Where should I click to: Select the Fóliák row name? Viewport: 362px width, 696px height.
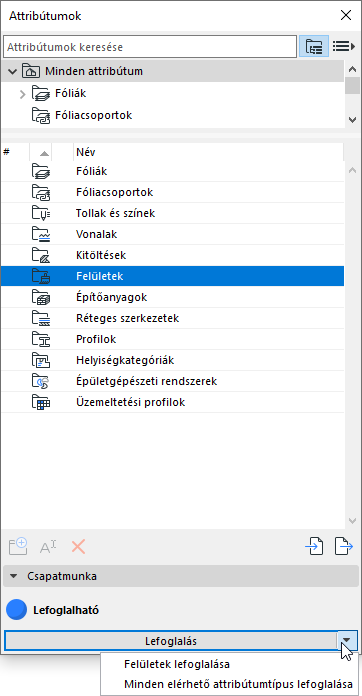point(91,171)
